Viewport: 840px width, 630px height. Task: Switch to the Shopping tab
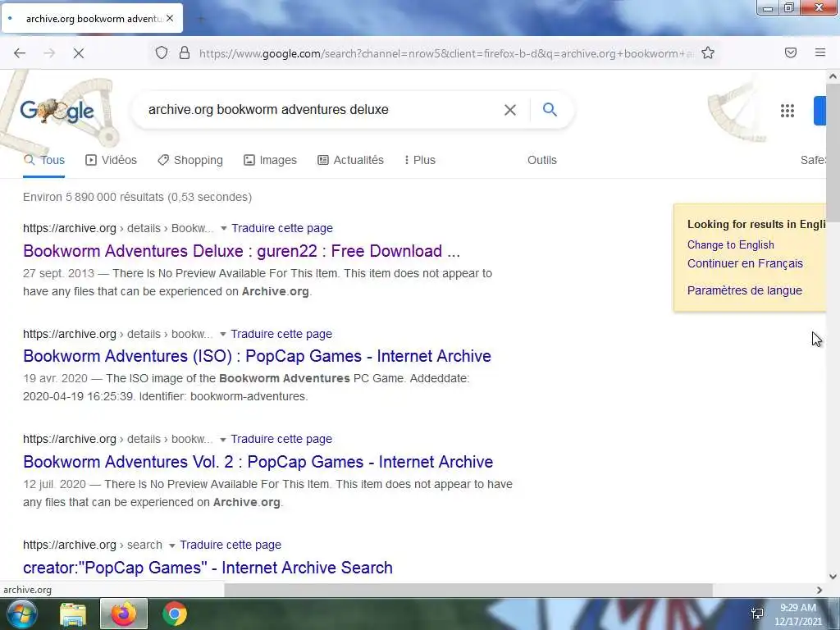pos(190,160)
